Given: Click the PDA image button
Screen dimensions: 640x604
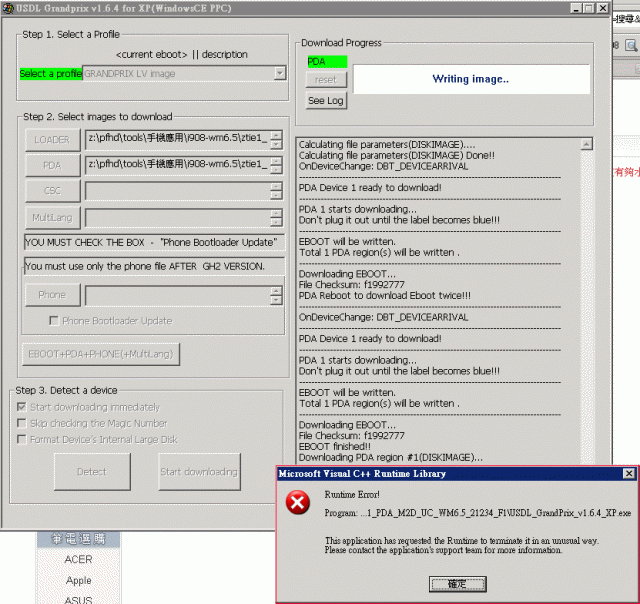Looking at the screenshot, I should pos(52,165).
